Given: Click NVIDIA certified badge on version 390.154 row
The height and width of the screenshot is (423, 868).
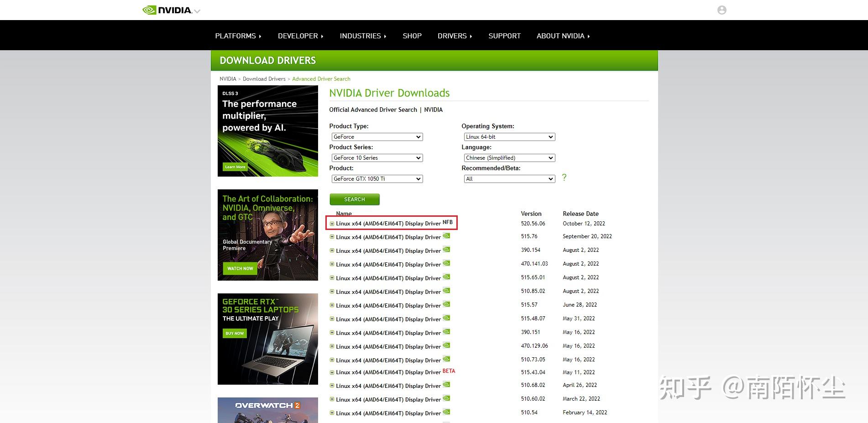Looking at the screenshot, I should tap(446, 250).
